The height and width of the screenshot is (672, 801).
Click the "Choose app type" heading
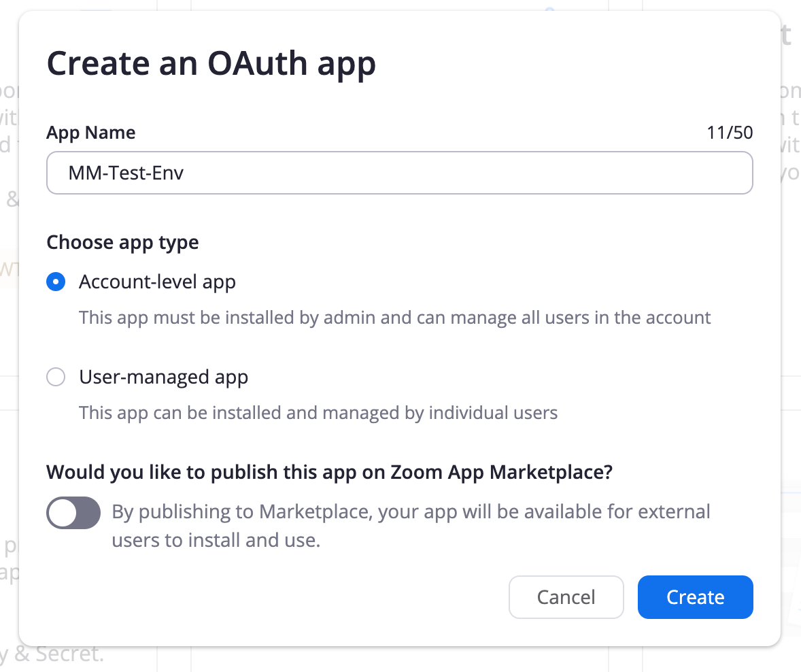(x=122, y=242)
